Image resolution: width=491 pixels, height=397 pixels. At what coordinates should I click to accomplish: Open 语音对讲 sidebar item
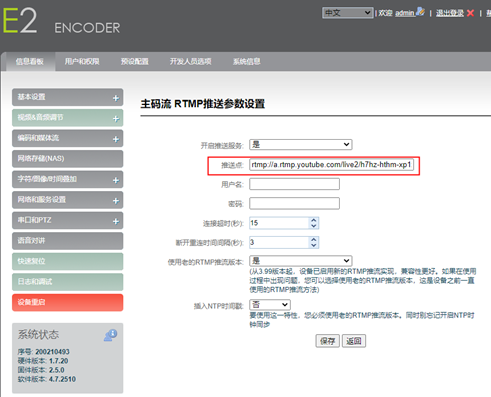click(68, 241)
